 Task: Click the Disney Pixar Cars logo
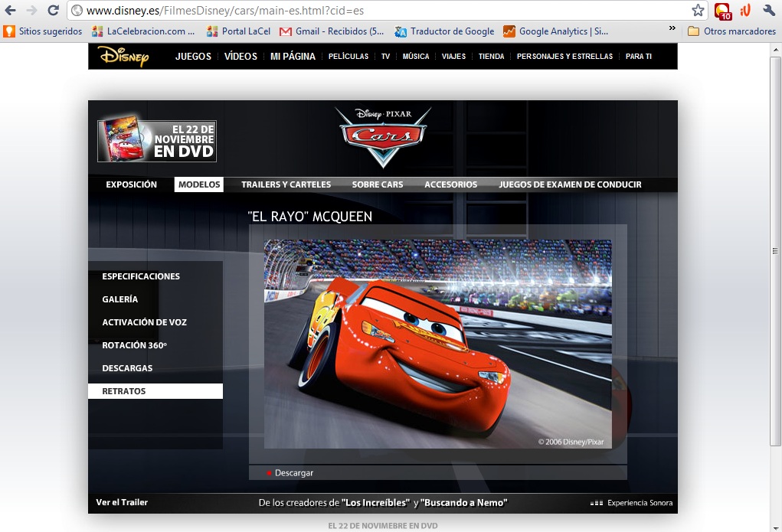[x=383, y=136]
